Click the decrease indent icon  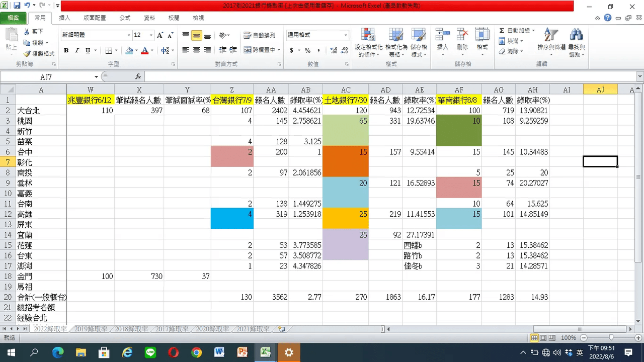[x=222, y=50]
